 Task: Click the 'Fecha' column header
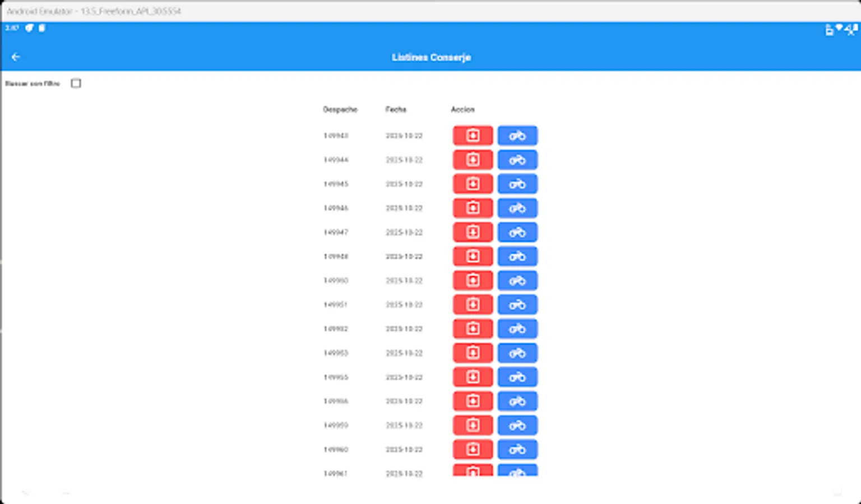pos(396,110)
